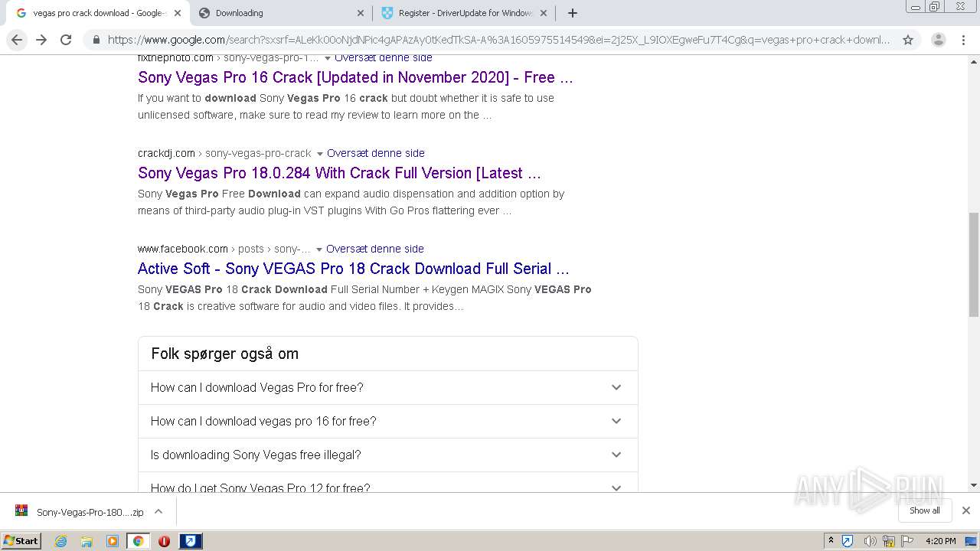This screenshot has height=551, width=980.
Task: Close the Downloading tab
Action: pyautogui.click(x=361, y=13)
